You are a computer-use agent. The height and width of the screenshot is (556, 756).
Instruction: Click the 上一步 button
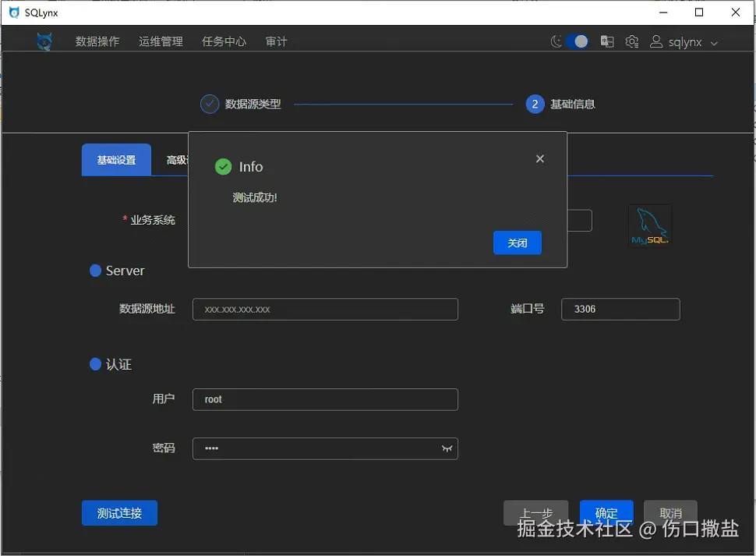click(x=535, y=512)
